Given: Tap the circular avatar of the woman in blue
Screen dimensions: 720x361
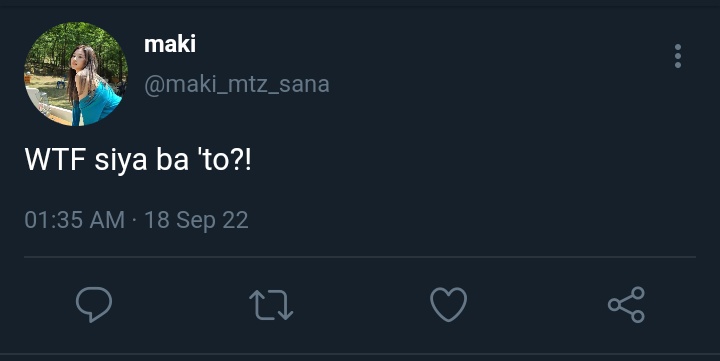Looking at the screenshot, I should [76, 74].
